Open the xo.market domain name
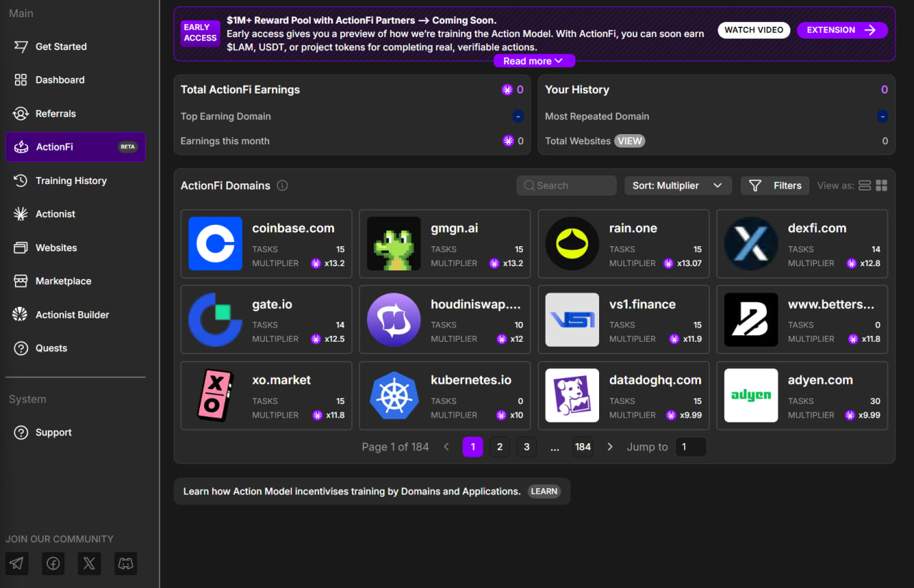 pos(281,380)
